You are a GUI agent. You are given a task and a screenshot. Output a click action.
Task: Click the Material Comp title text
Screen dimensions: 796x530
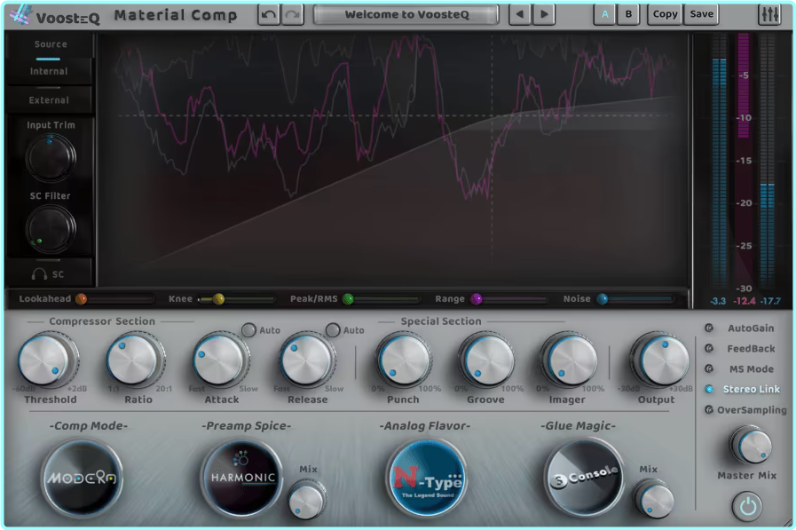[176, 15]
